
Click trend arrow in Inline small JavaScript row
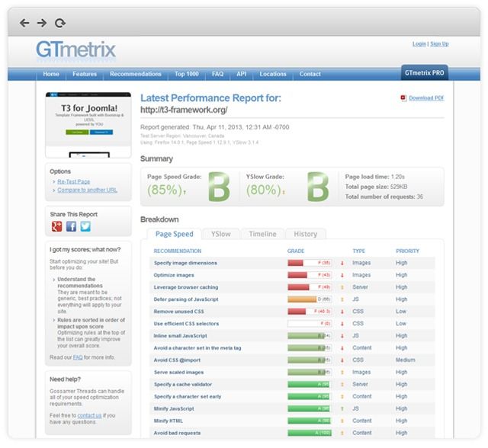tap(342, 336)
